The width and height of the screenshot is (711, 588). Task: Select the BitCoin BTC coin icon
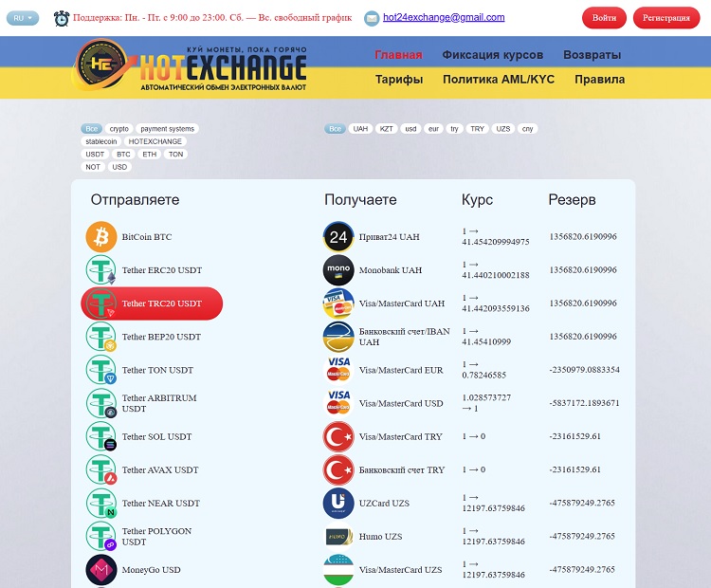pyautogui.click(x=101, y=237)
